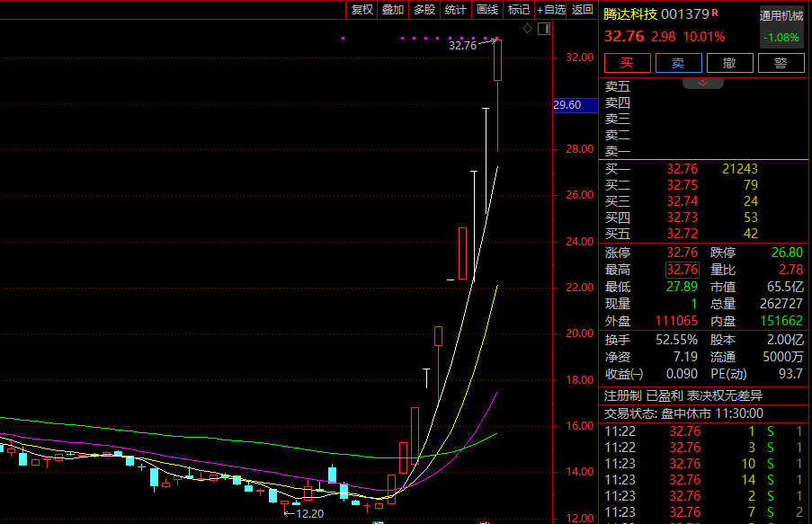Viewport: 812px width, 524px height.
Task: Click the 撤 cancel order button
Action: click(729, 63)
